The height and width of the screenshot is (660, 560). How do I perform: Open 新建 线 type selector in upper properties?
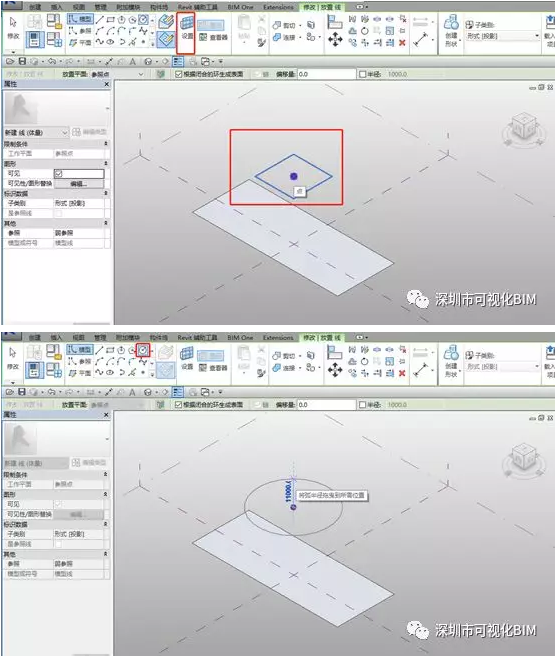coord(36,132)
